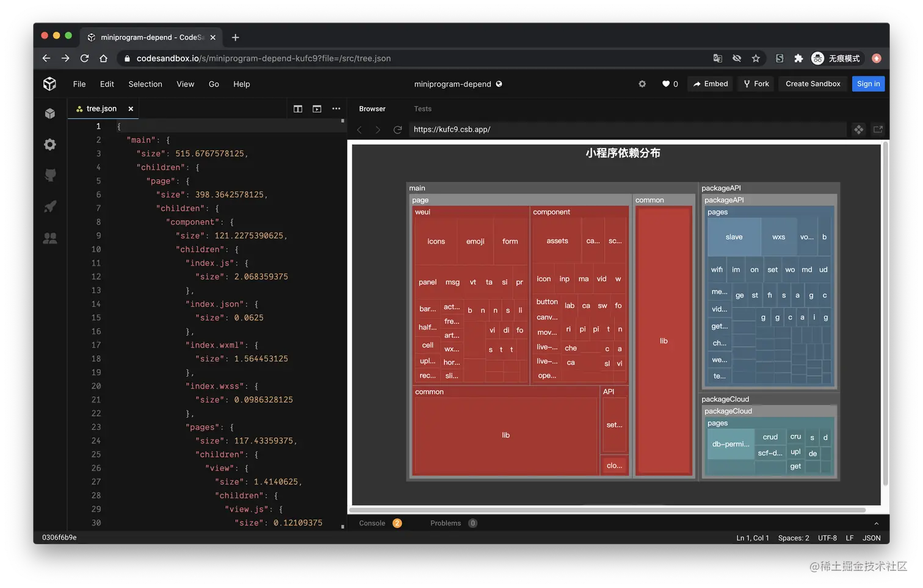This screenshot has height=588, width=923.
Task: Go to Chrome home page icon
Action: click(103, 58)
